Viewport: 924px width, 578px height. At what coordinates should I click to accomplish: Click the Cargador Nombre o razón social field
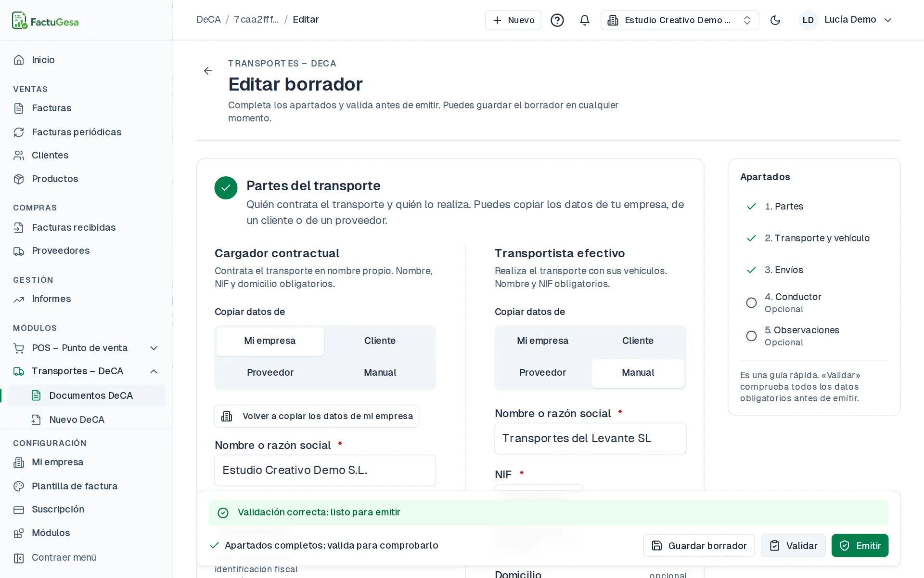325,471
